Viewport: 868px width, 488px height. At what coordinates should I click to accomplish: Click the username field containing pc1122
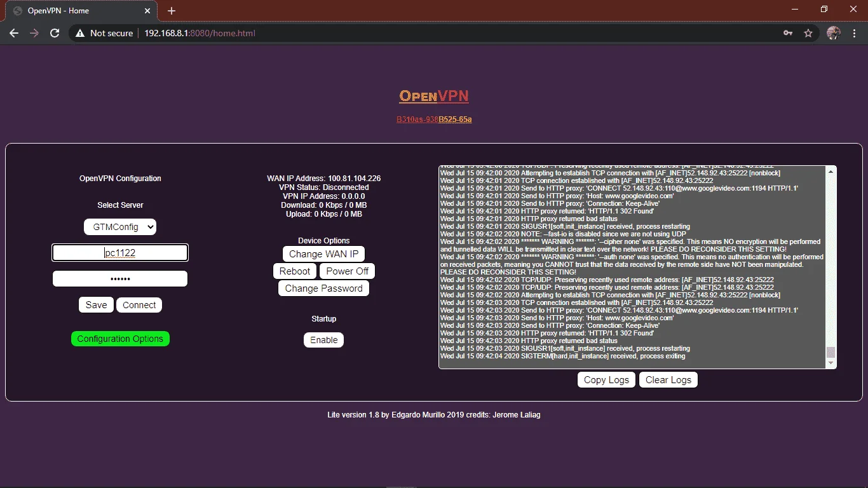pos(120,253)
